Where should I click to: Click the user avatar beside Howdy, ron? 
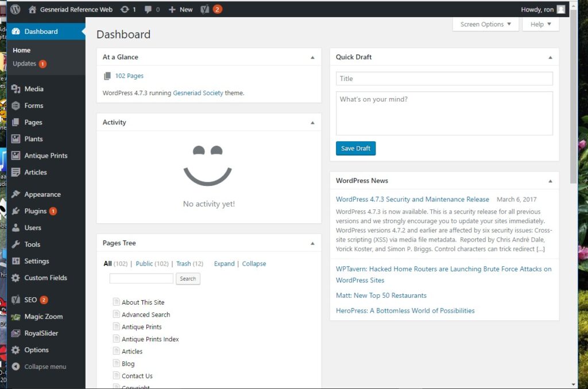click(x=561, y=9)
